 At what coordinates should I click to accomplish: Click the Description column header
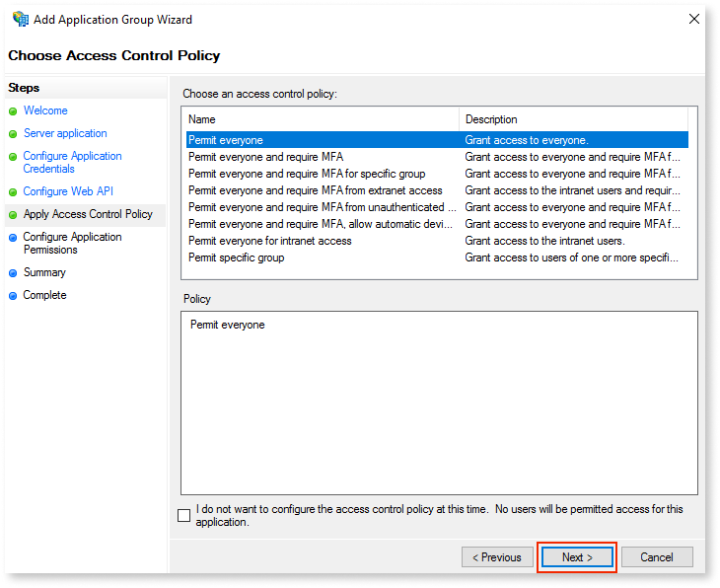click(x=574, y=119)
